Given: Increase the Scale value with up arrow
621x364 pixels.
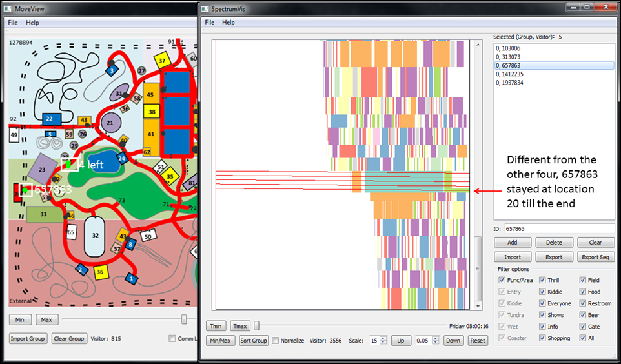Looking at the screenshot, I should click(383, 338).
